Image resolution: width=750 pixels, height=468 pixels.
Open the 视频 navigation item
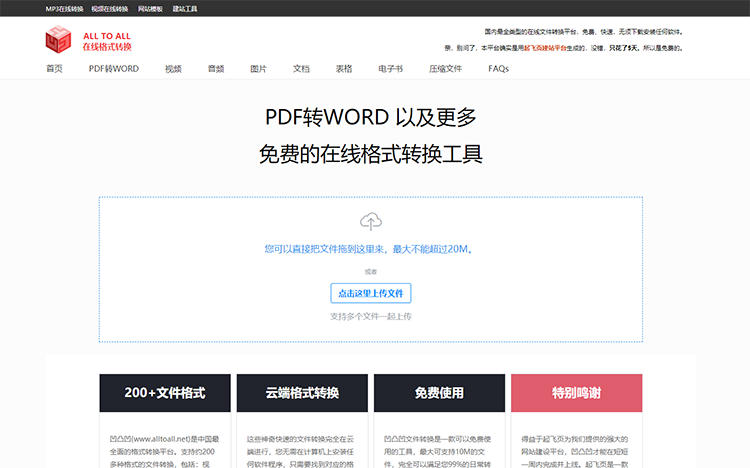pos(173,69)
